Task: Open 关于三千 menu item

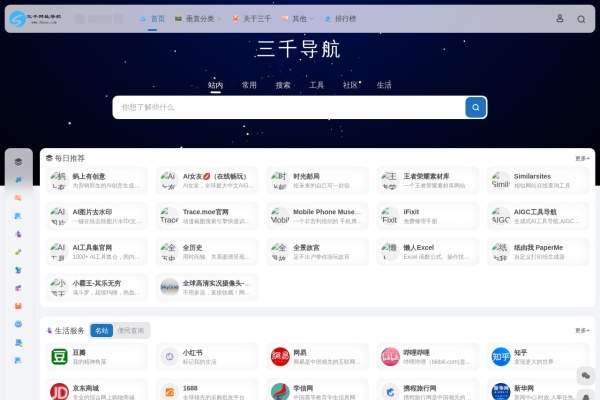Action: click(251, 18)
